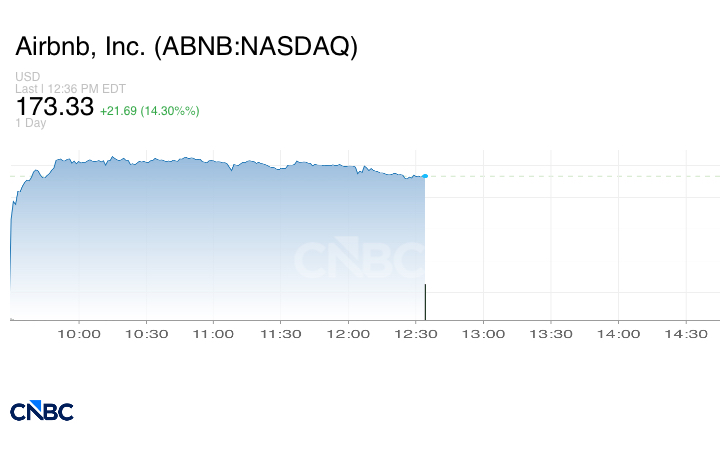720x450 pixels.
Task: Click the 10:30 time axis label
Action: click(x=146, y=334)
